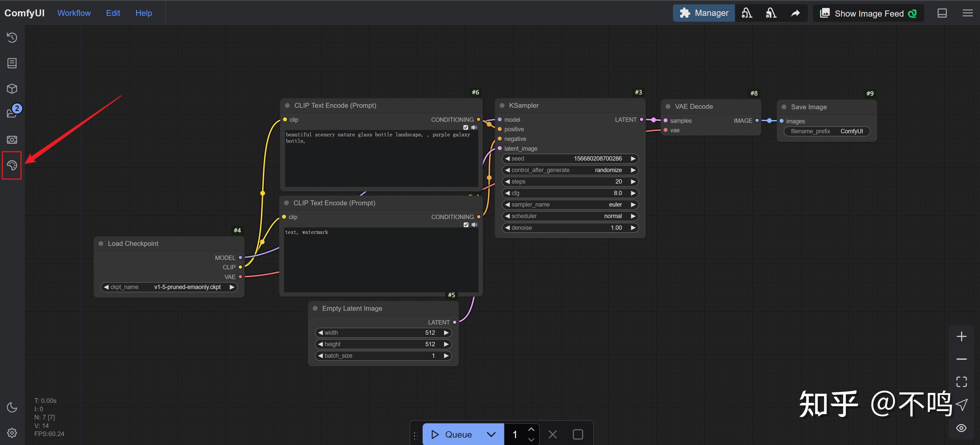Open workflows folder icon with badge
Image resolution: width=980 pixels, height=445 pixels.
[x=12, y=113]
